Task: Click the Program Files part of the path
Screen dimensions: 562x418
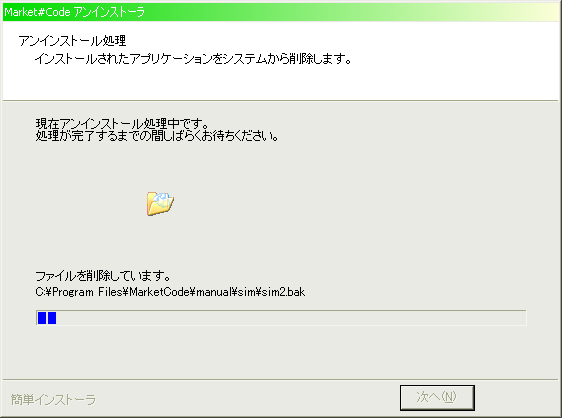Action: click(87, 292)
